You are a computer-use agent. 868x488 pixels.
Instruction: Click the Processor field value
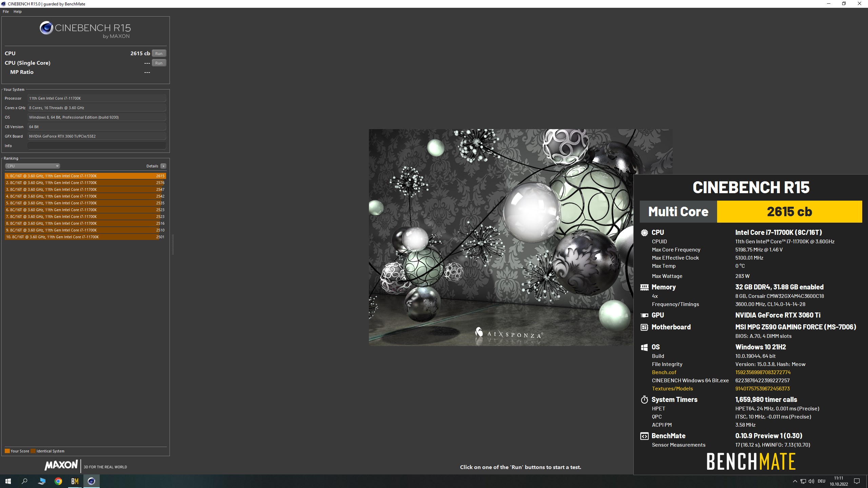point(97,98)
